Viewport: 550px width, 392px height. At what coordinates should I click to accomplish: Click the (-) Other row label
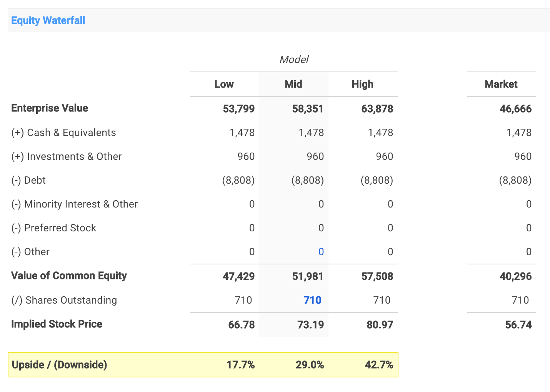coord(30,252)
